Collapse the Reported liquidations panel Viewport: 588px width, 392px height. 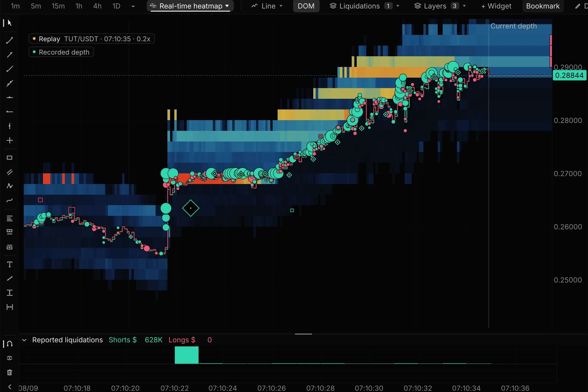click(24, 340)
